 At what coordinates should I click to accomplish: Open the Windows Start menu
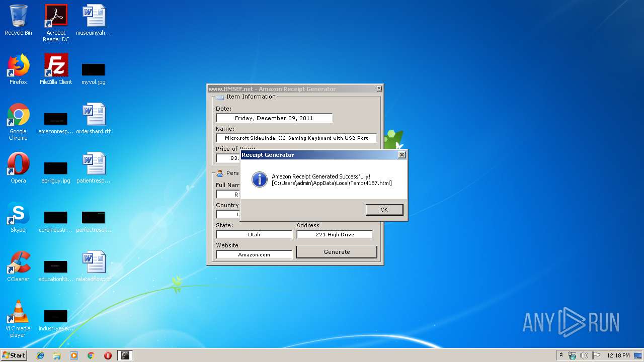point(14,355)
